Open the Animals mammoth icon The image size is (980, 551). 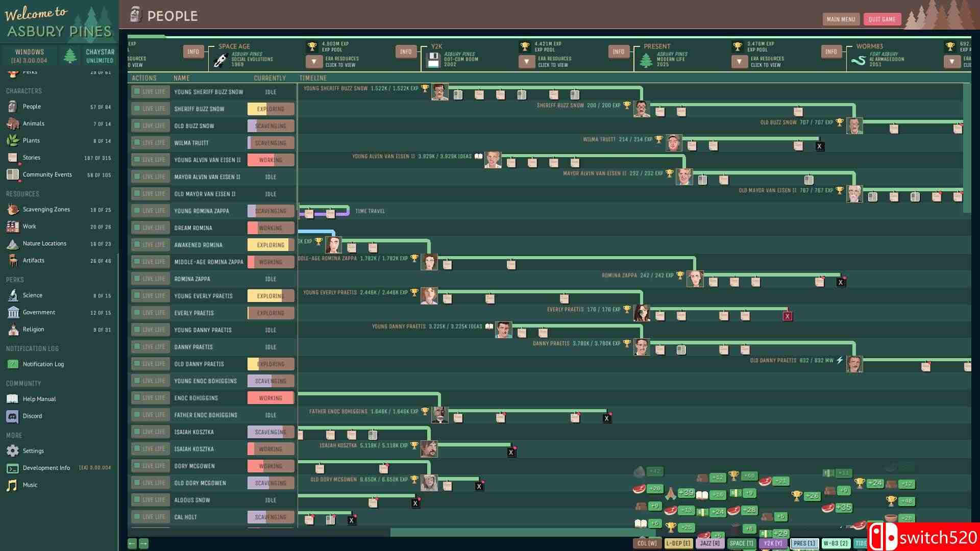tap(13, 123)
